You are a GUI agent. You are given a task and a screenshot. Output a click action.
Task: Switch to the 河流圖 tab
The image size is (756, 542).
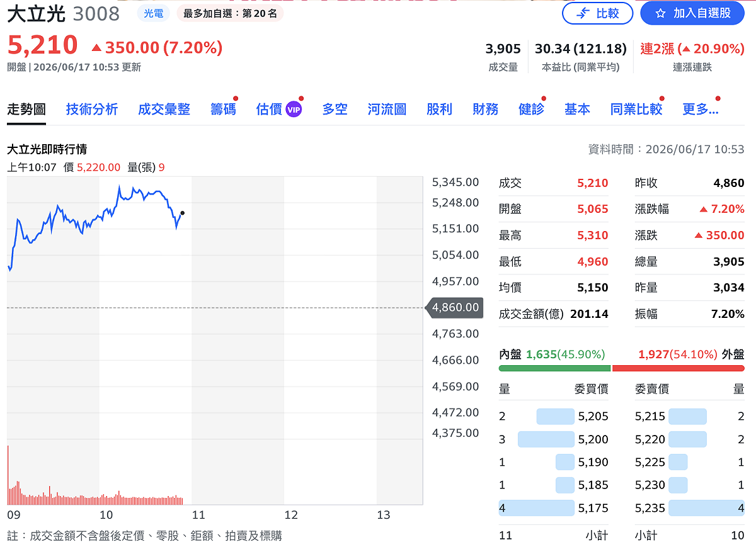click(x=387, y=110)
